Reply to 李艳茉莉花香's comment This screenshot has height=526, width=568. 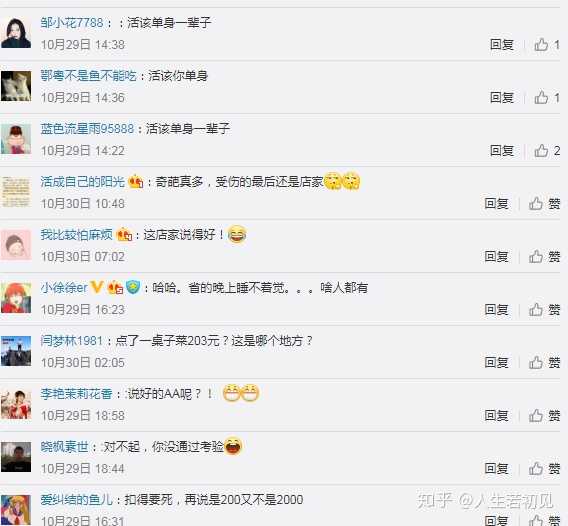coord(496,416)
